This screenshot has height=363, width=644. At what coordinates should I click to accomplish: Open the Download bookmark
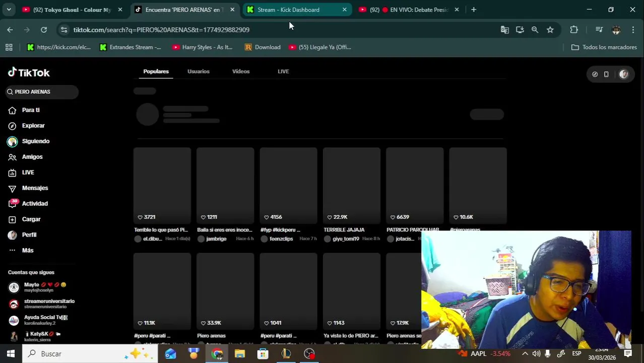(x=263, y=47)
